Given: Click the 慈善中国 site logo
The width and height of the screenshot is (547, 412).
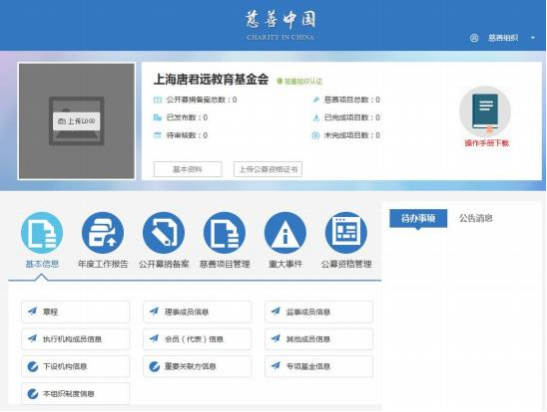Looking at the screenshot, I should [x=281, y=24].
